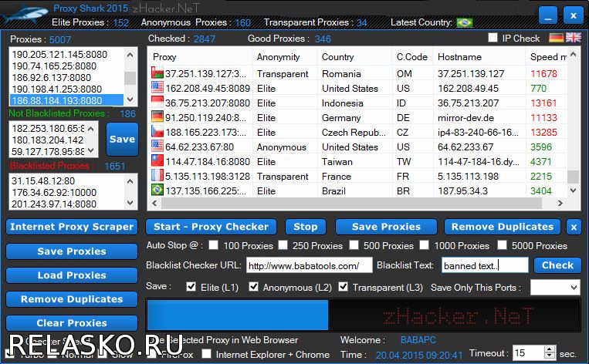Uncheck the Elite (L1) save option
Viewport: 589px width, 364px height.
tap(191, 287)
